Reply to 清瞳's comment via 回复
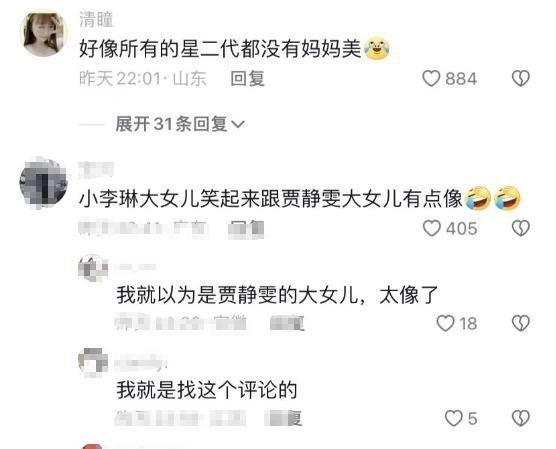The height and width of the screenshot is (449, 556). (247, 78)
